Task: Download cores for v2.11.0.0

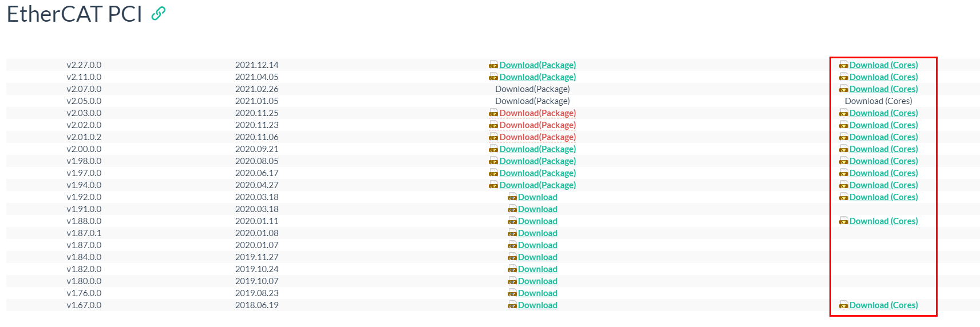Action: [883, 77]
